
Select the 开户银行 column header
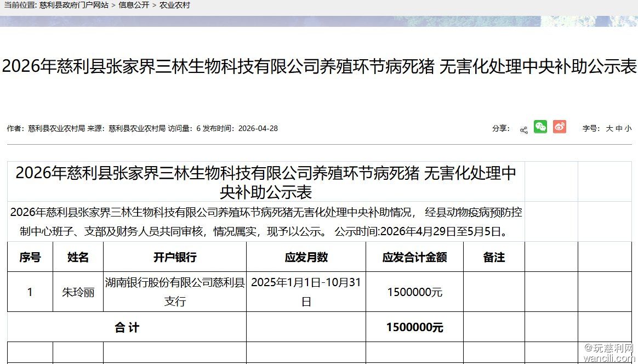point(175,257)
